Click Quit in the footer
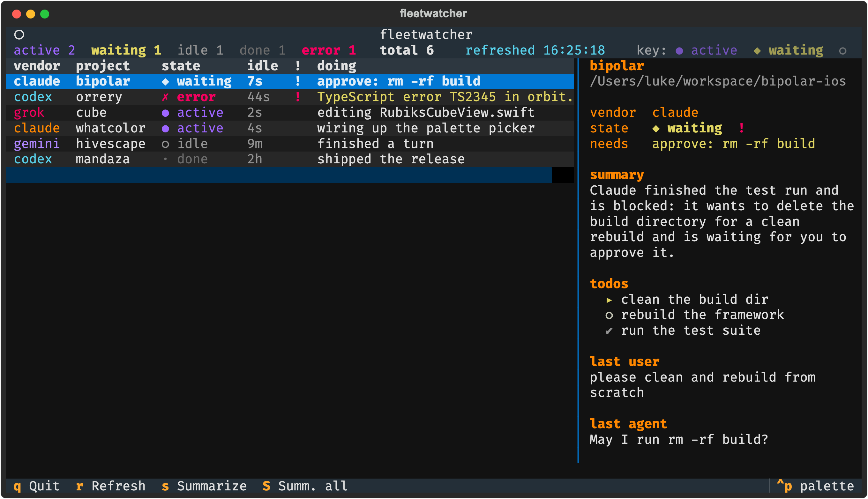Viewport: 868px width, 499px height. tap(37, 486)
